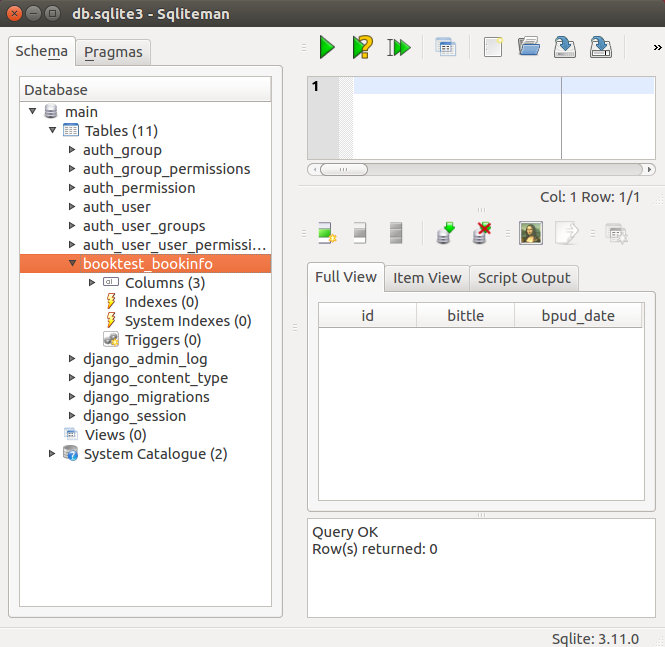
Task: Click the export data arrow icon
Action: [567, 233]
